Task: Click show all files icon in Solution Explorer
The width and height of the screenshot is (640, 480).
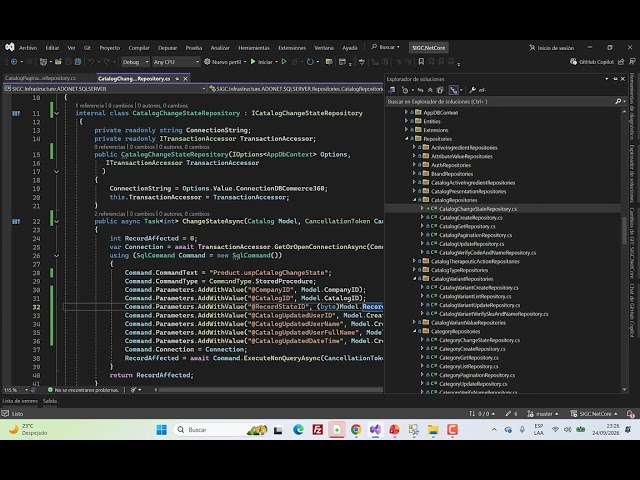Action: click(440, 90)
